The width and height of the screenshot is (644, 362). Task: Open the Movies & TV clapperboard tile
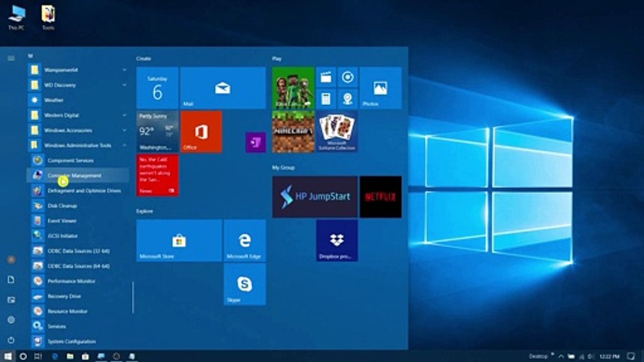point(326,77)
